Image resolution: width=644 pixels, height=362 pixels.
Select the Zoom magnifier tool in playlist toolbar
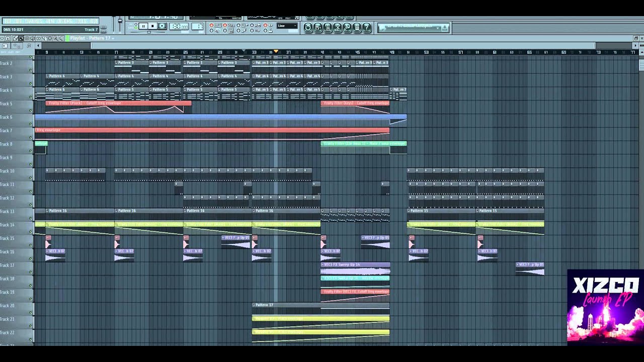click(55, 38)
